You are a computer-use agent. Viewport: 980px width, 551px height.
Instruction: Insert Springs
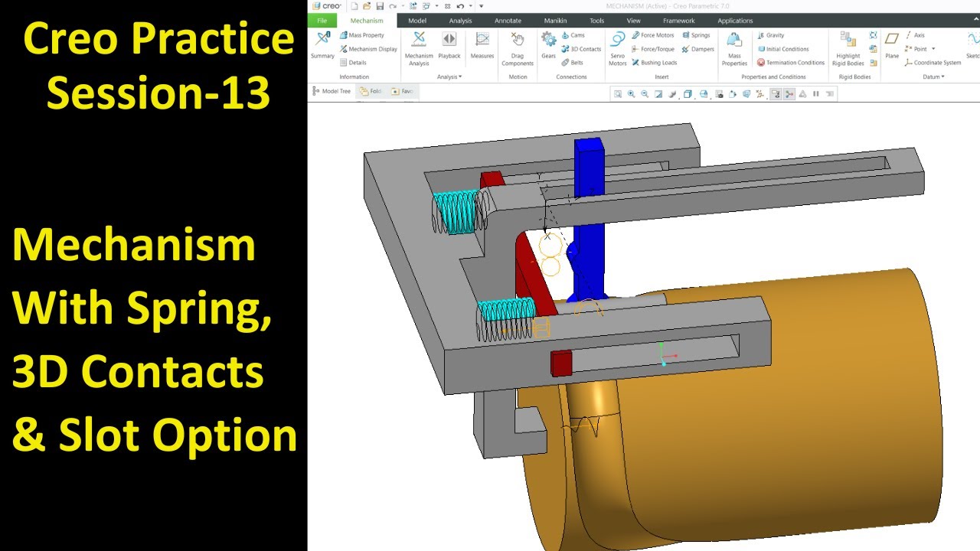(695, 35)
